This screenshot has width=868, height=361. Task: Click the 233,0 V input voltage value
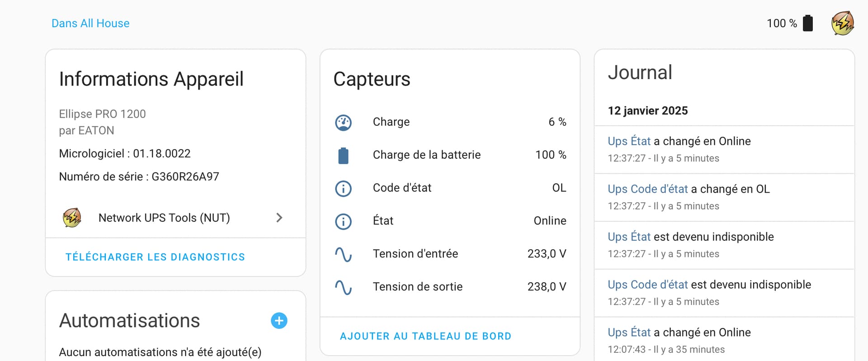coord(547,254)
